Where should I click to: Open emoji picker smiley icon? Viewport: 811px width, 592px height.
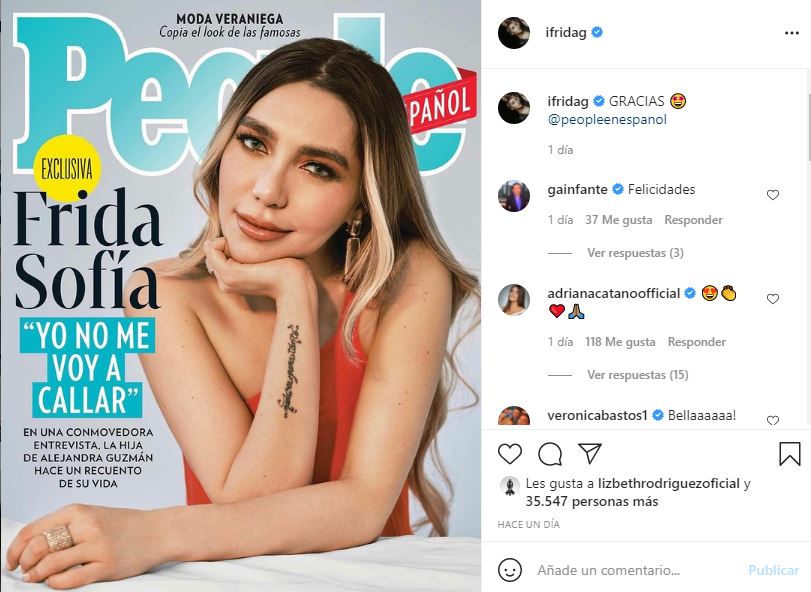(x=509, y=570)
